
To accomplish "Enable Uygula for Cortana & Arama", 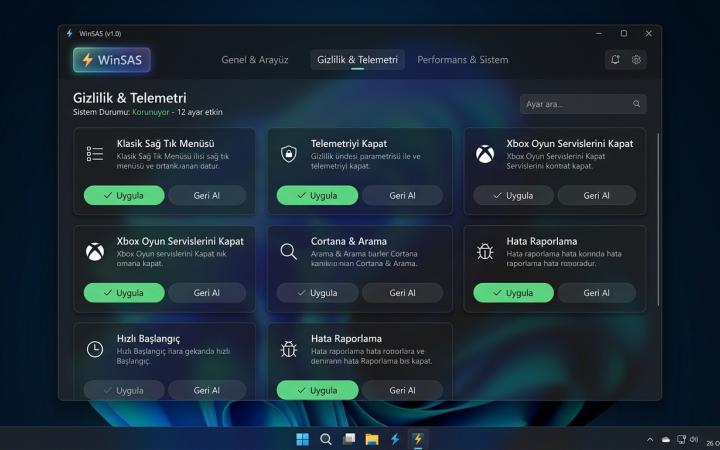I will pyautogui.click(x=317, y=292).
